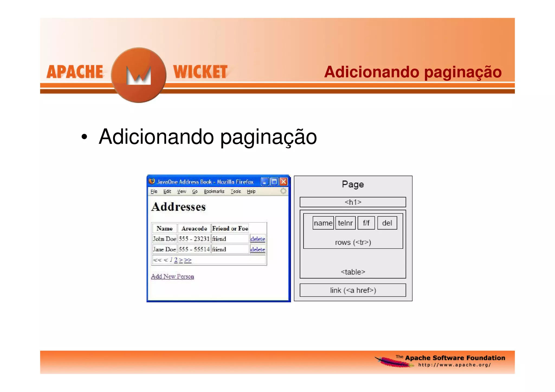The width and height of the screenshot is (555, 392).
Task: Click the 555 - 23231 cell
Action: [x=194, y=239]
